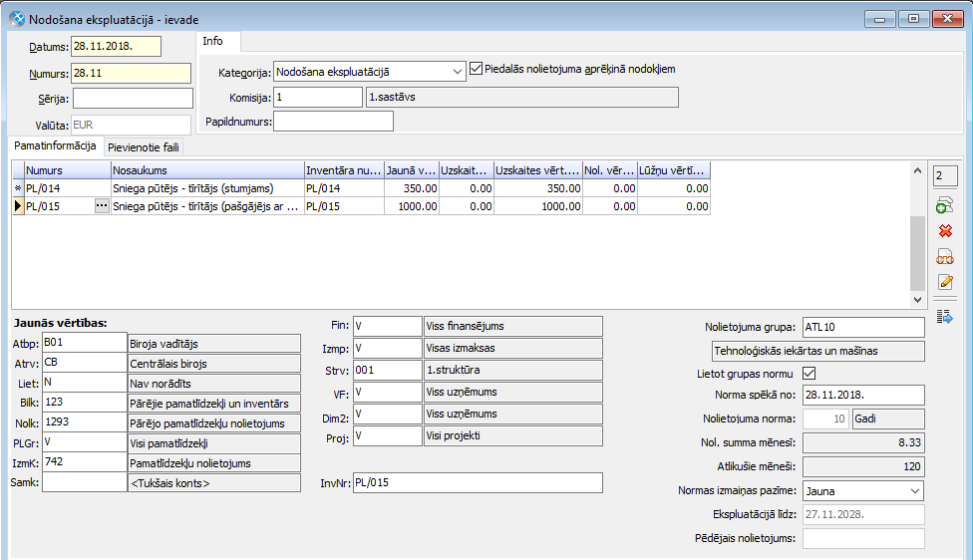Click the red X delete row icon
The height and width of the screenshot is (560, 973).
point(945,231)
